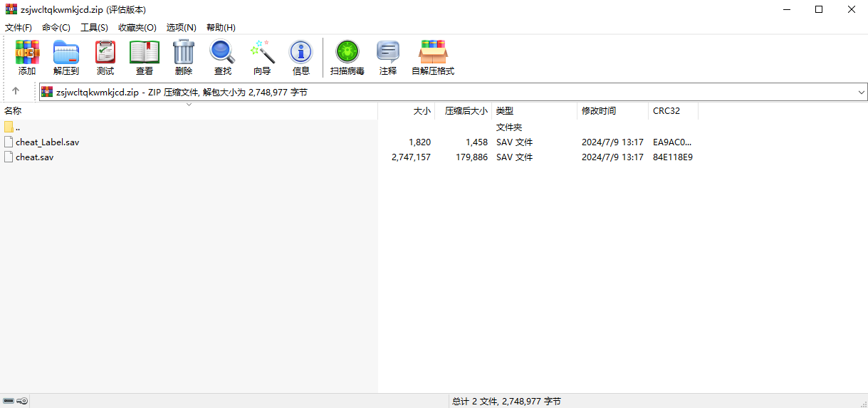Open the 收藏夹(O) menu

tap(137, 27)
